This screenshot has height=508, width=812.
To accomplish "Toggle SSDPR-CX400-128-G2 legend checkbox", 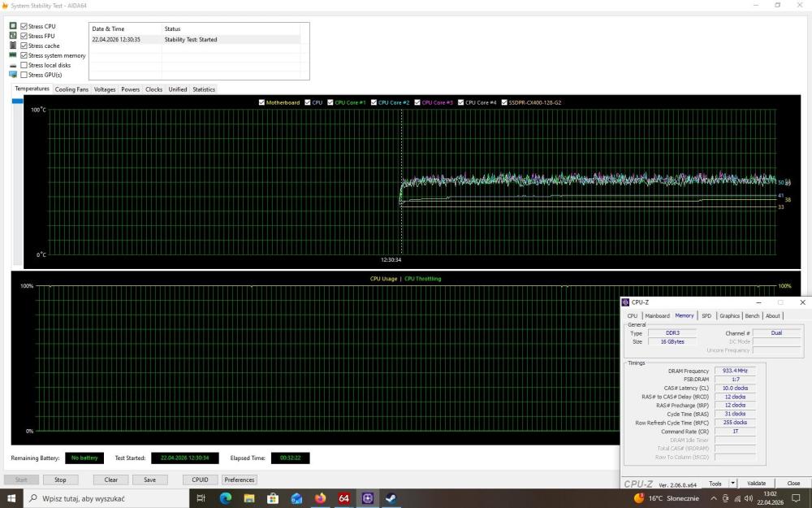I will tap(504, 102).
